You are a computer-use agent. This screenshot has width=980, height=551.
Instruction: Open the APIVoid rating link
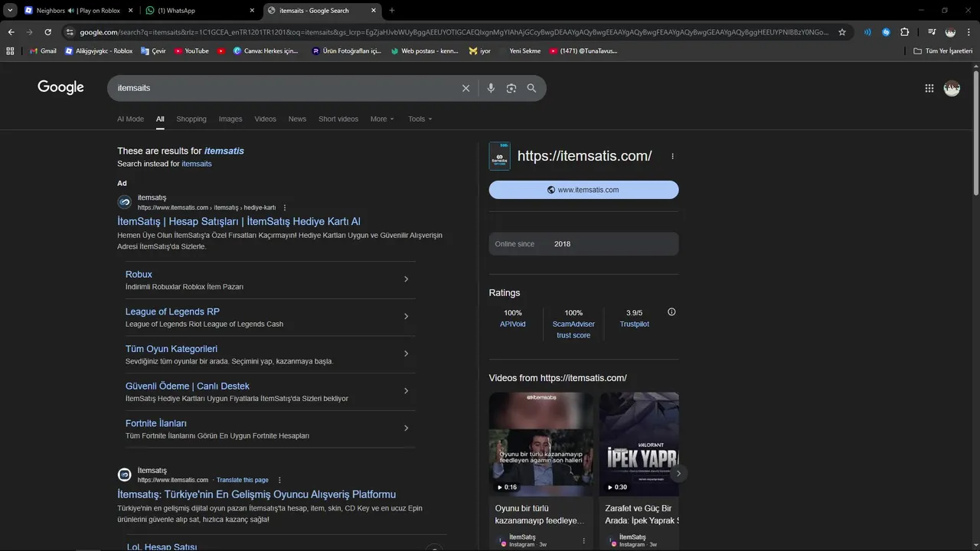513,324
